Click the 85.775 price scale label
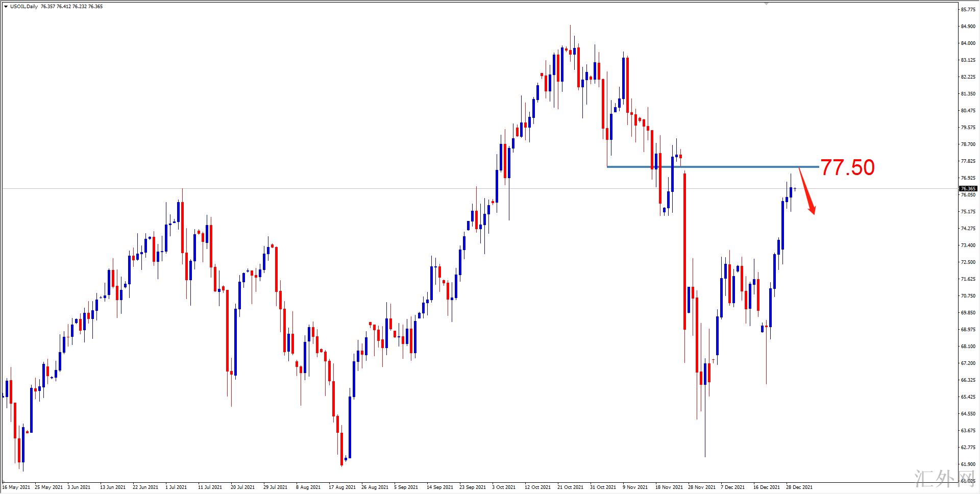This screenshot has width=980, height=494. pos(968,10)
